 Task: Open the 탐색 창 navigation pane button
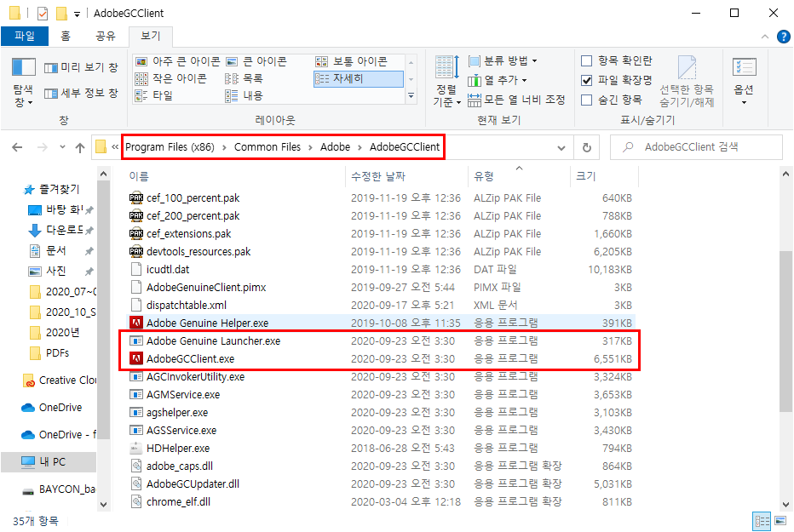(x=23, y=82)
